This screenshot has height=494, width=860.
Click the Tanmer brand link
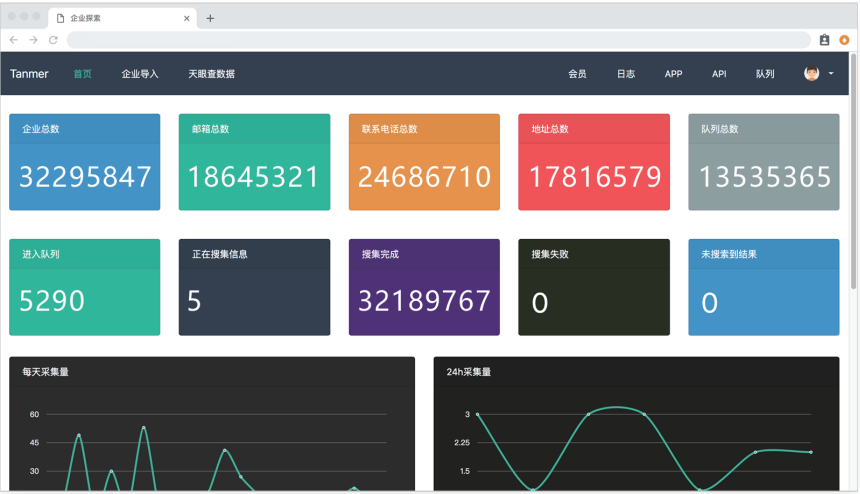click(29, 74)
